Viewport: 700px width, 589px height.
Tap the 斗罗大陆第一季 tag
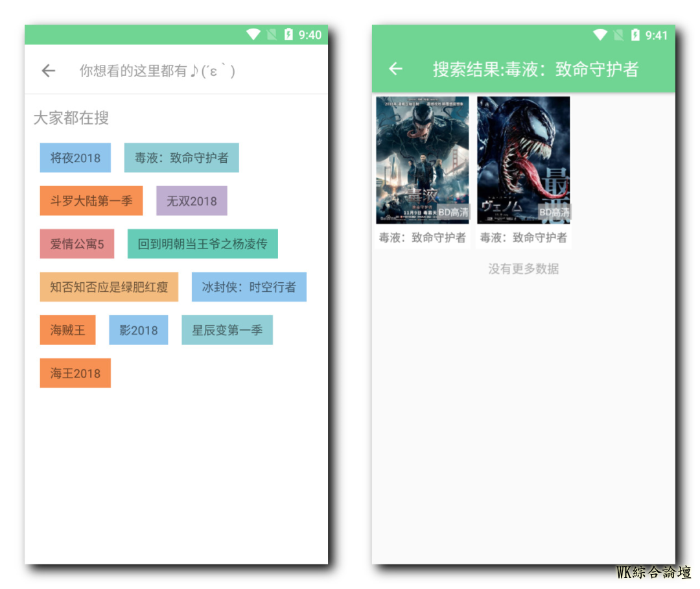point(91,200)
